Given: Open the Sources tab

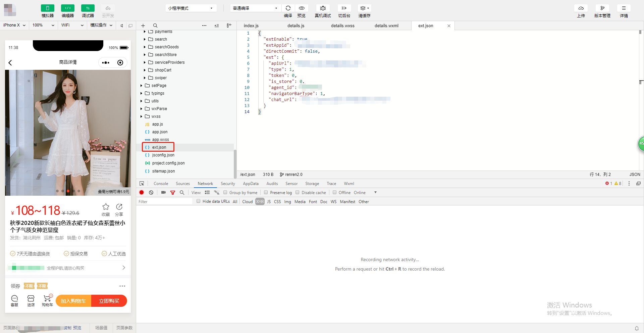Looking at the screenshot, I should 183,184.
